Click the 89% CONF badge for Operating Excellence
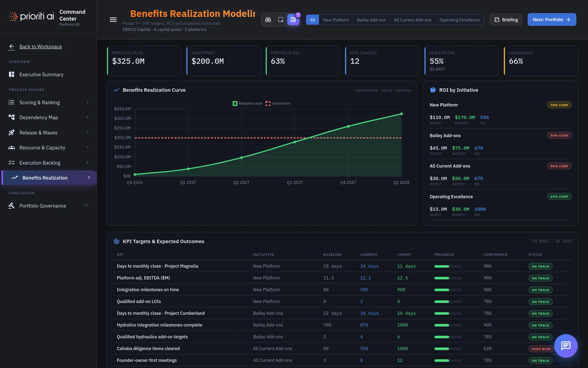The image size is (588, 368). click(559, 197)
